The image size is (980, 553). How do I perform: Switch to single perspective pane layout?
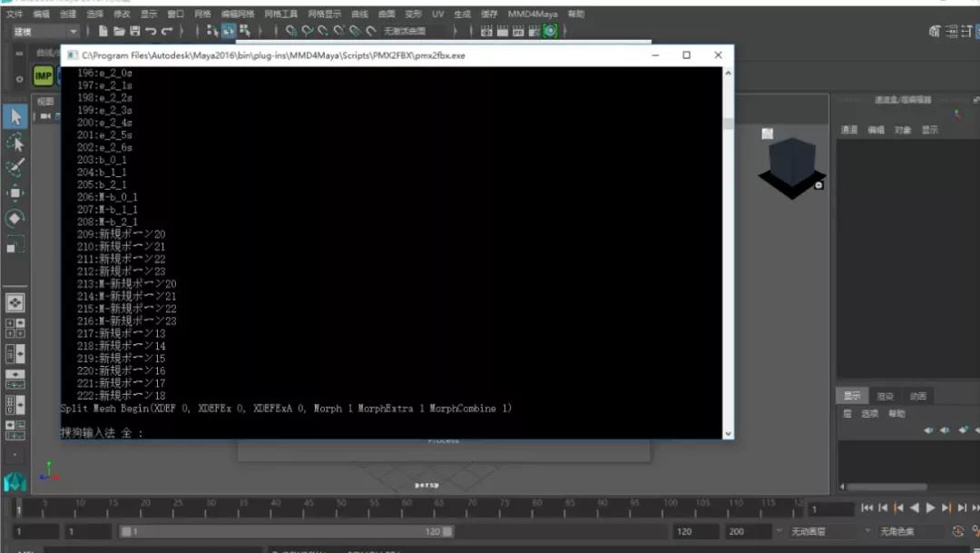pyautogui.click(x=15, y=302)
